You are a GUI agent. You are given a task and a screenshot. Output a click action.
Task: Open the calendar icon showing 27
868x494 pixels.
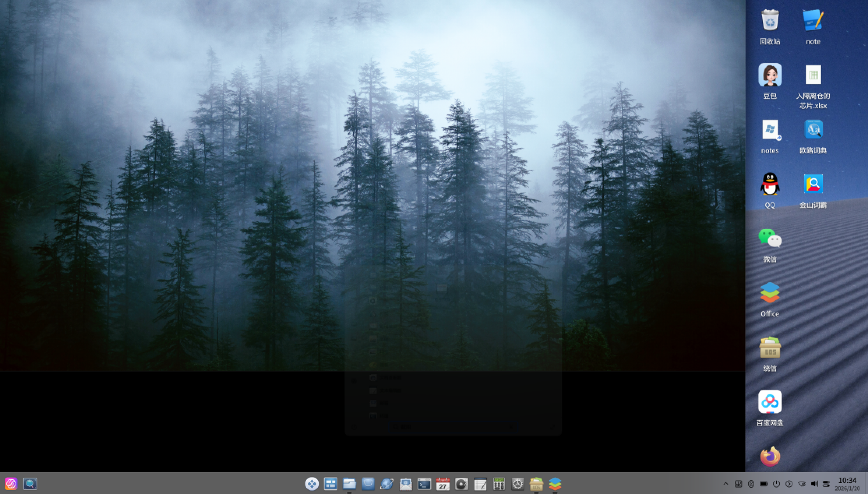point(443,484)
